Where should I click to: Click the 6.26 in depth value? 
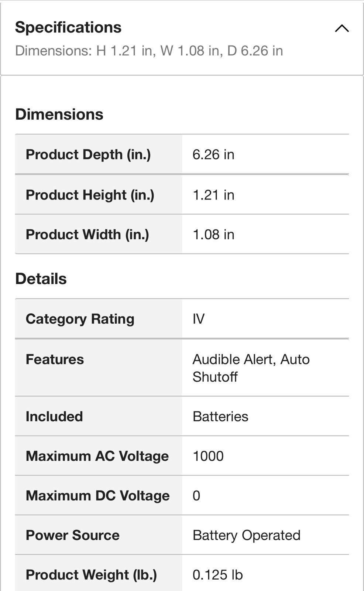pyautogui.click(x=213, y=154)
